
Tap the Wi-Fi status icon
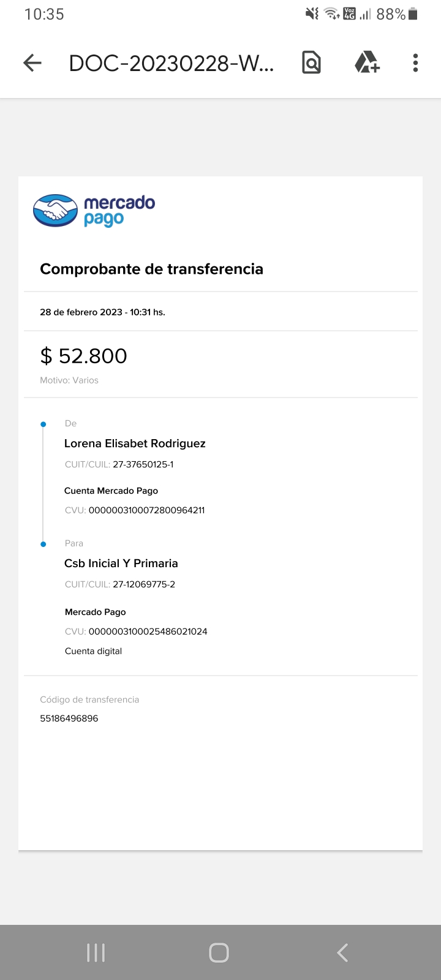click(x=331, y=14)
